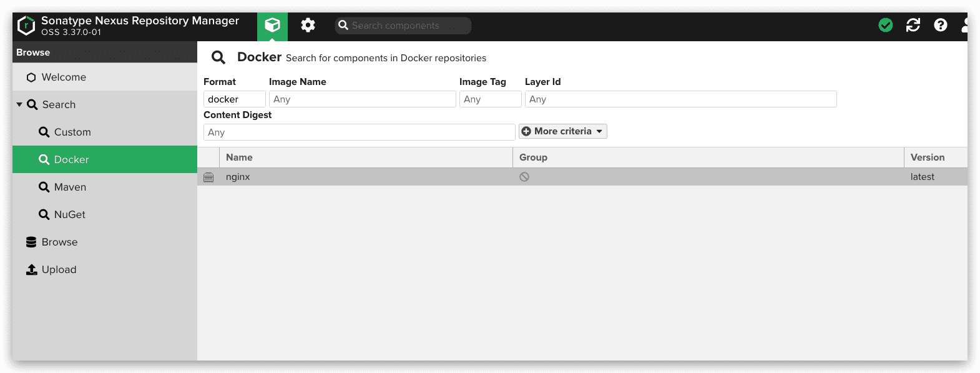
Task: Select the NuGet search entry
Action: 69,215
